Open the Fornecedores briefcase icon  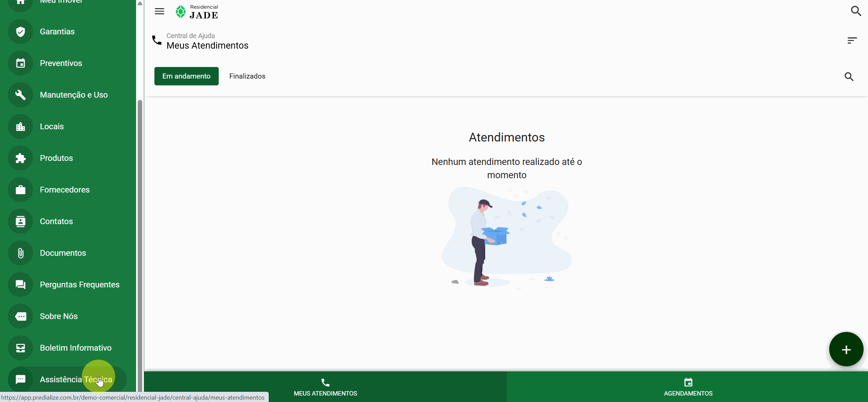[20, 190]
